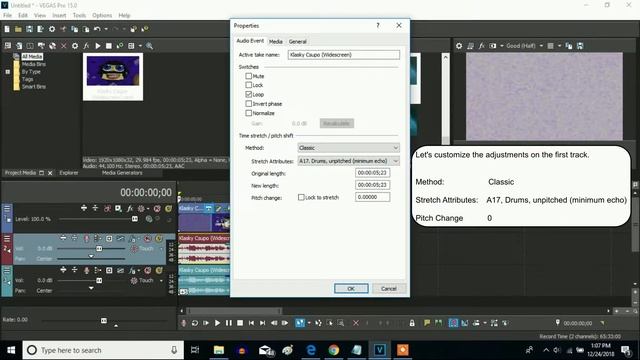Solo audio track 2
640x360 pixels.
click(159, 238)
